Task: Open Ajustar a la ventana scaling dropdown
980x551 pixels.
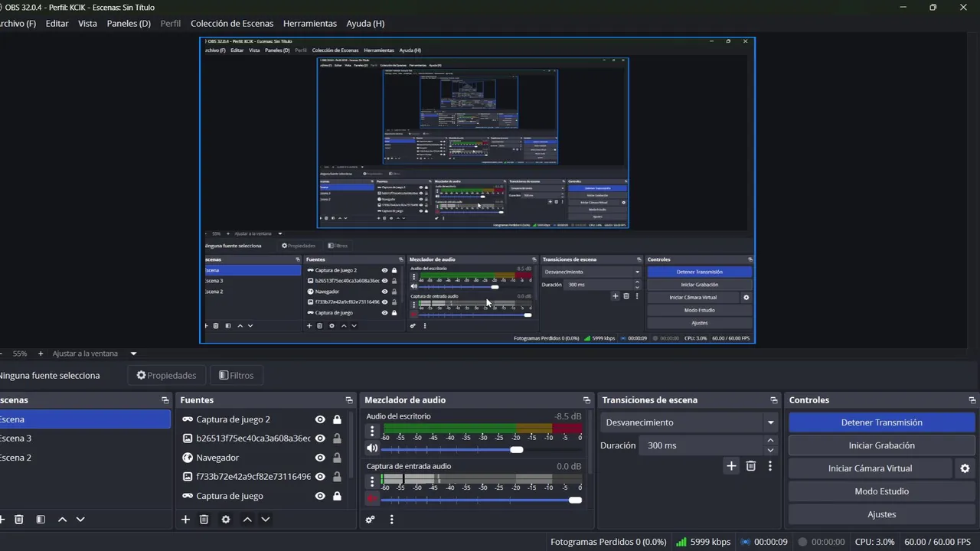Action: coord(94,354)
